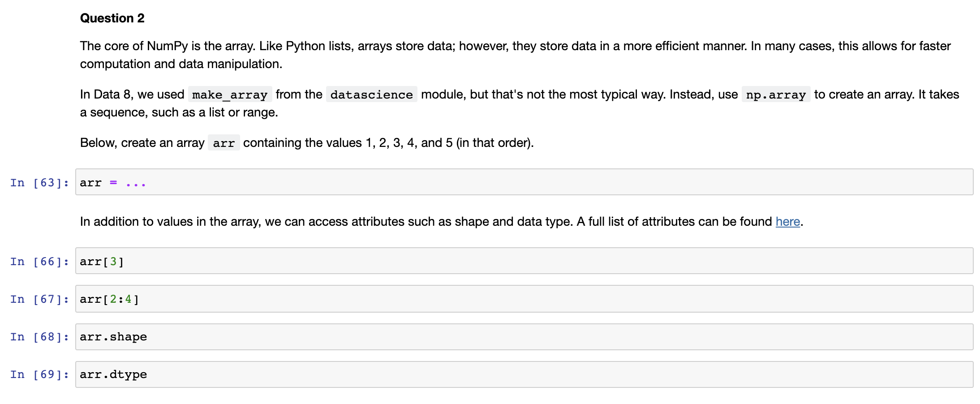Viewport: 980px width, 404px height.
Task: Click the index 3 in arr[3]
Action: (113, 261)
